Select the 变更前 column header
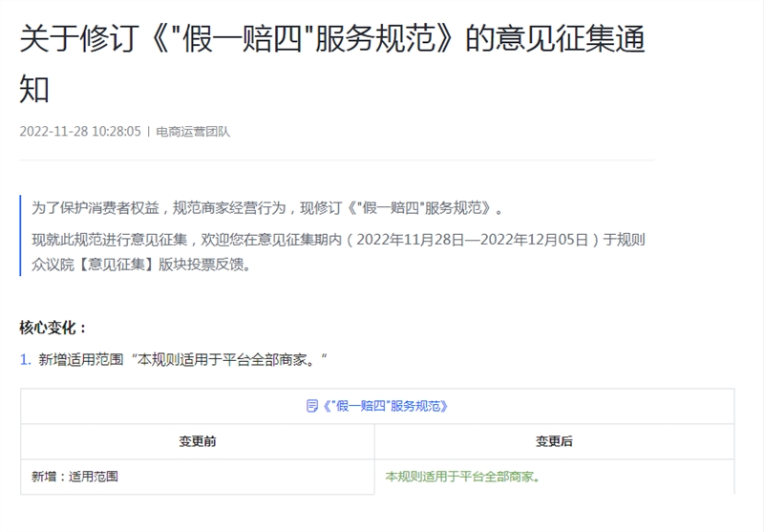The height and width of the screenshot is (532, 764). click(198, 441)
